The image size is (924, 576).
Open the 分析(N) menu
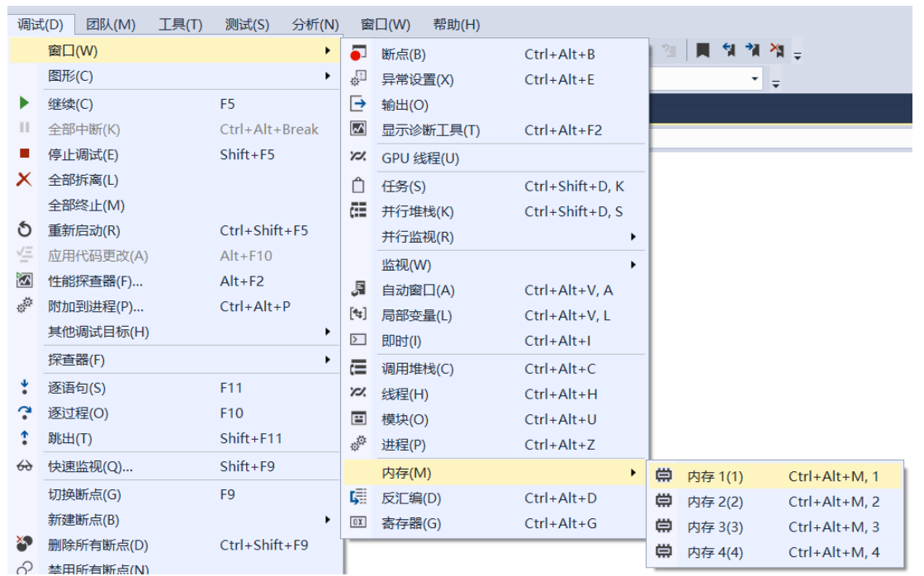click(315, 24)
